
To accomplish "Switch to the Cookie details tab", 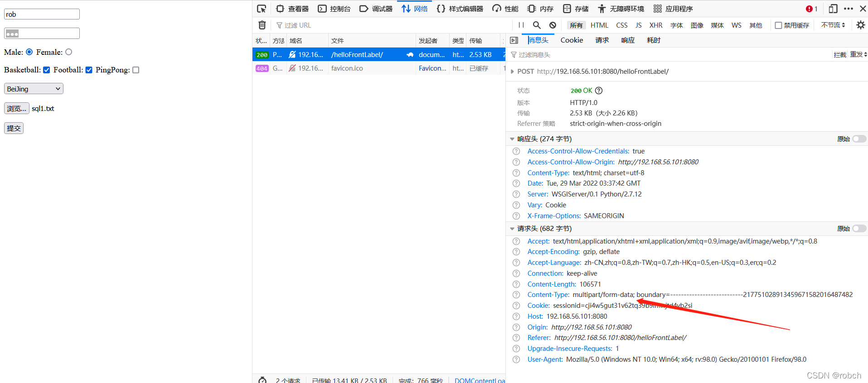I will click(572, 40).
